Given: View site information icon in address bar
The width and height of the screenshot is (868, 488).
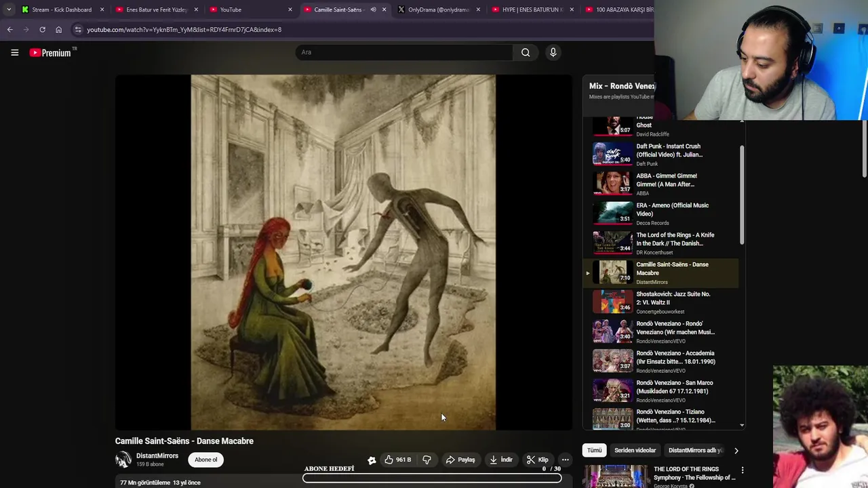Looking at the screenshot, I should (78, 30).
